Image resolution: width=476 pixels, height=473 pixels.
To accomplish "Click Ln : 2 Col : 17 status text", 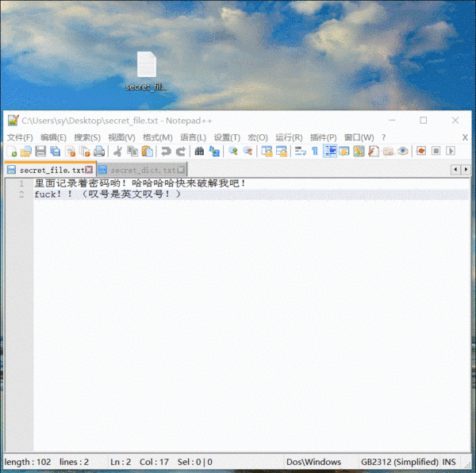I will (x=140, y=462).
